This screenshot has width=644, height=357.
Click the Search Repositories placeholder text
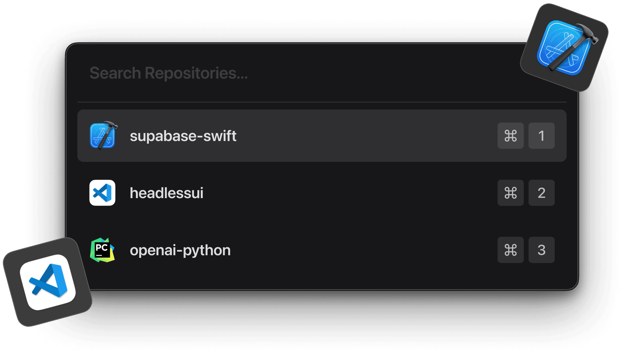(x=169, y=73)
